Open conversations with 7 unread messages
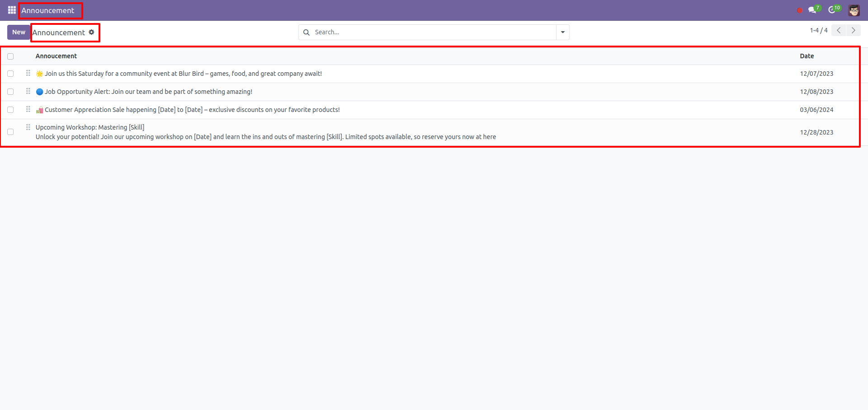 click(x=814, y=9)
